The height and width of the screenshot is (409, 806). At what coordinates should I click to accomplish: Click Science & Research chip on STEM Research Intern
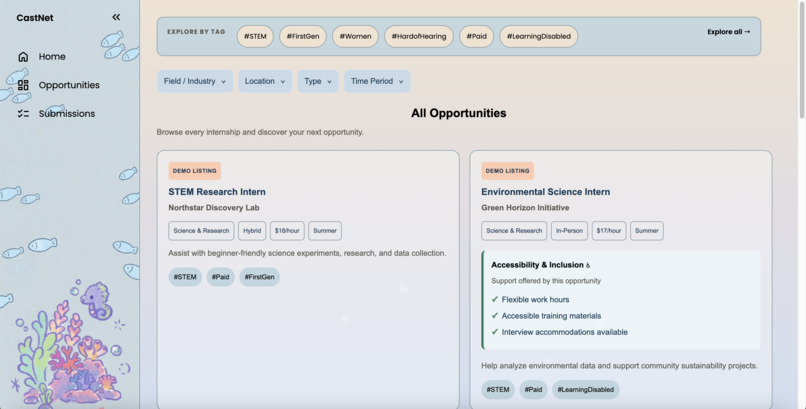click(x=201, y=231)
